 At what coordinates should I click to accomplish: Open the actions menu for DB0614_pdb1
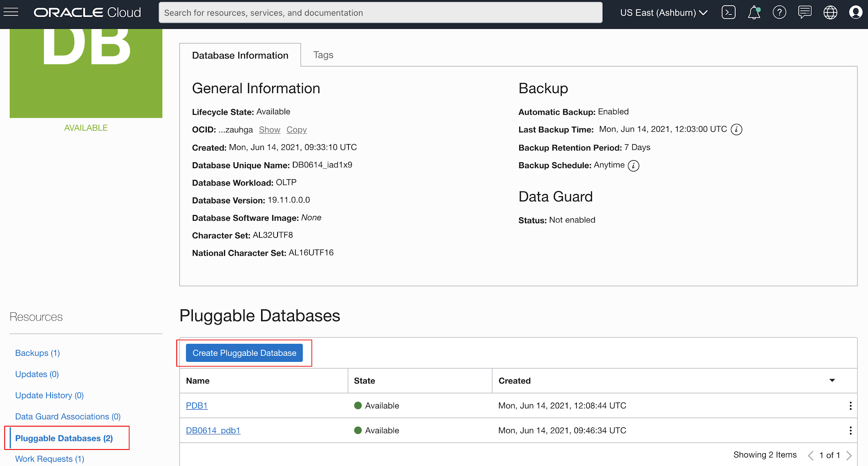pyautogui.click(x=851, y=430)
